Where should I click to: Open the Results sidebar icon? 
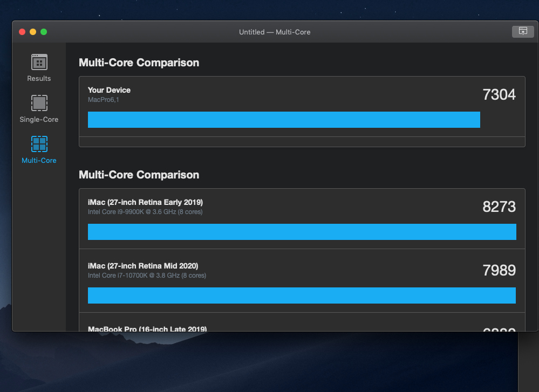click(x=39, y=62)
